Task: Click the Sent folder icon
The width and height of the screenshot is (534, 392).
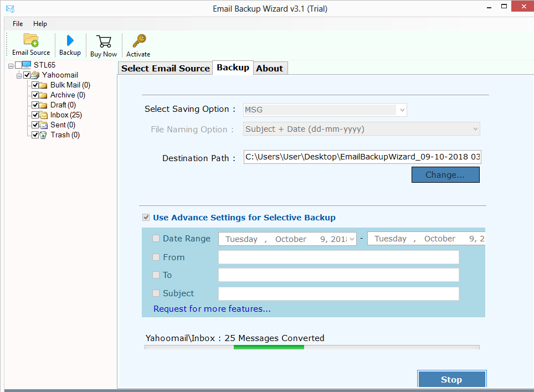Action: tap(43, 125)
